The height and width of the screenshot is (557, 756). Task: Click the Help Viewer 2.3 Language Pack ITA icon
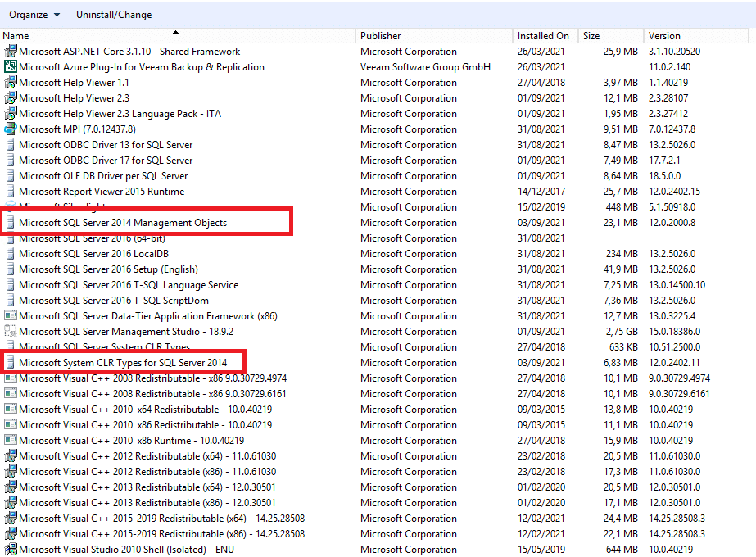[10, 113]
